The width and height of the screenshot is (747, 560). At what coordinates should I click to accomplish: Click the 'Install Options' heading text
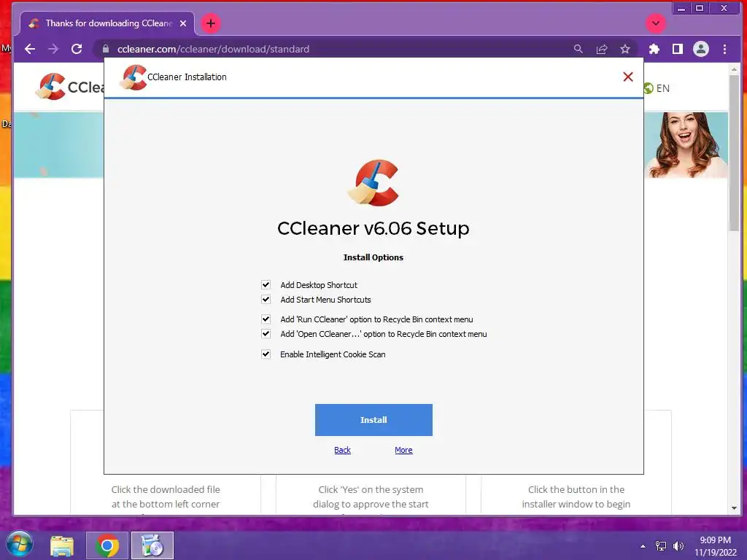point(373,257)
